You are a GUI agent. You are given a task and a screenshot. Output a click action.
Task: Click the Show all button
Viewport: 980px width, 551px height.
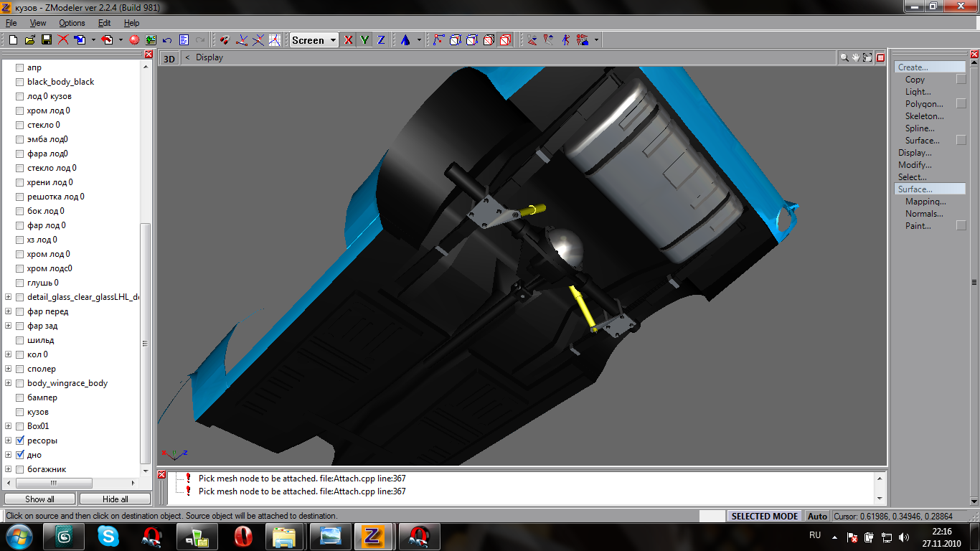coord(39,499)
